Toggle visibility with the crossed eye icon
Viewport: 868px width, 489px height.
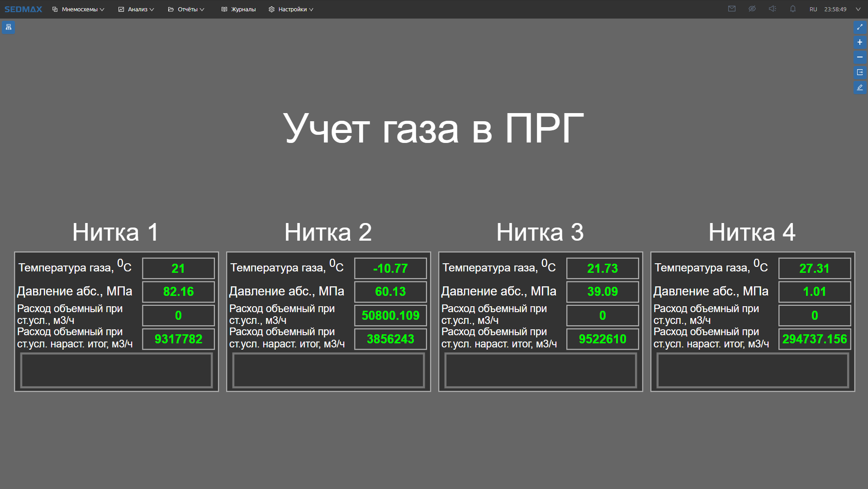click(752, 9)
